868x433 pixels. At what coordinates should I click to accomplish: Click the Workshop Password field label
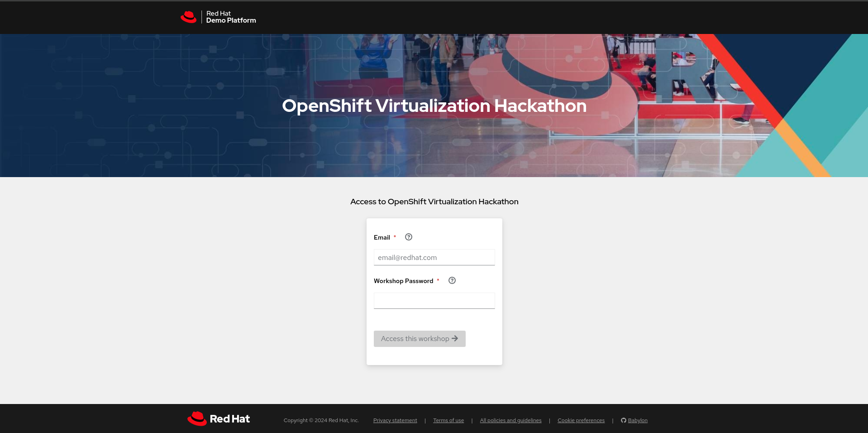403,281
